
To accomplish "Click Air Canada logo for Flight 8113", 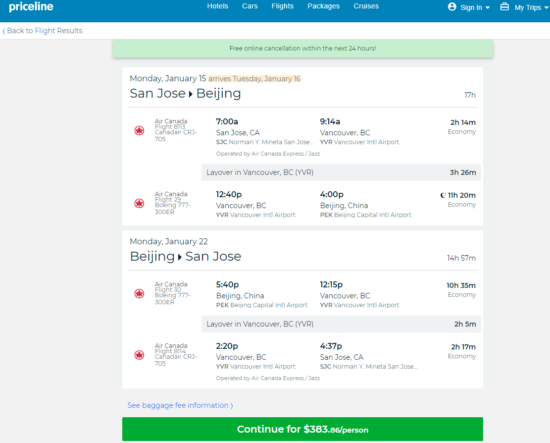I will click(139, 130).
